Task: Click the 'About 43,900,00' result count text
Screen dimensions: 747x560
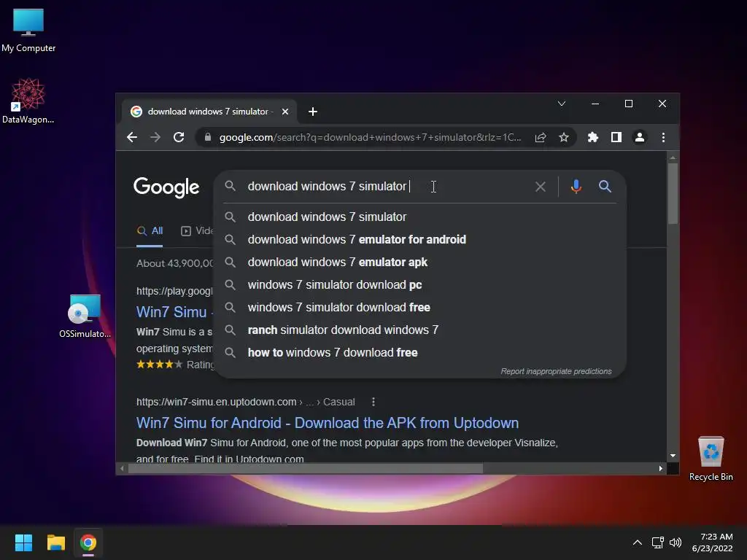Action: tap(175, 263)
